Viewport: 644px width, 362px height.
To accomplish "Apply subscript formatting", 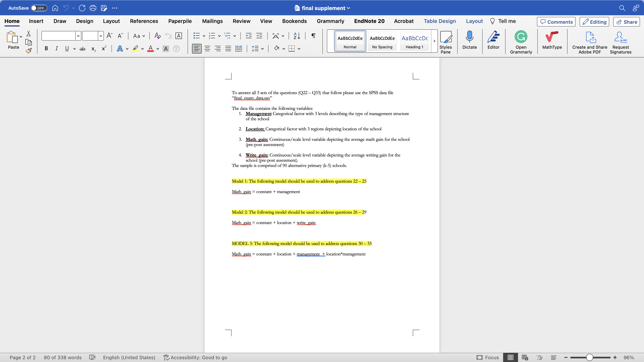I will click(94, 49).
